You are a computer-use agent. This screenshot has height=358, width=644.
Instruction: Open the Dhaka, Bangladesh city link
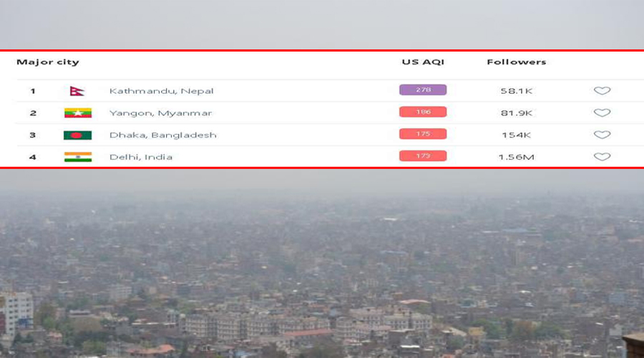162,135
